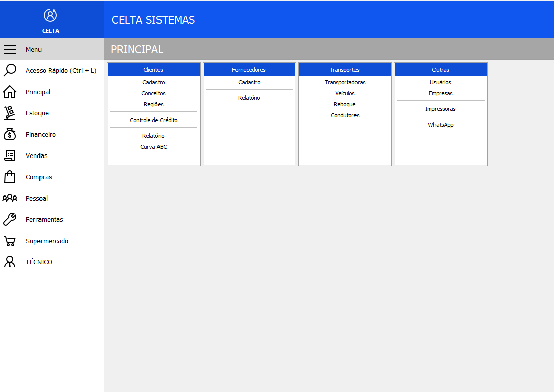Open quick access magnifying glass icon

[x=10, y=70]
